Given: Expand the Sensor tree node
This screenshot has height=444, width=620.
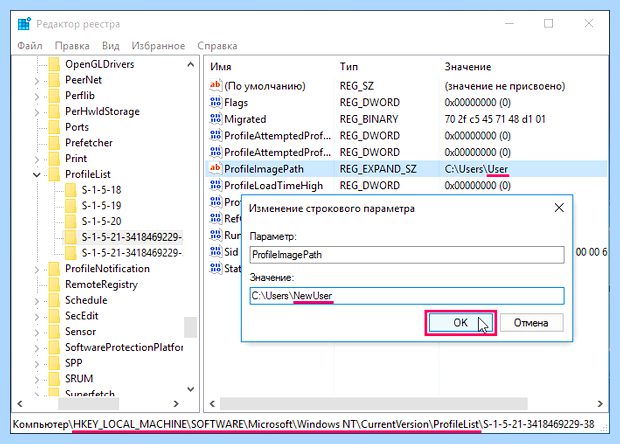Looking at the screenshot, I should pyautogui.click(x=36, y=333).
